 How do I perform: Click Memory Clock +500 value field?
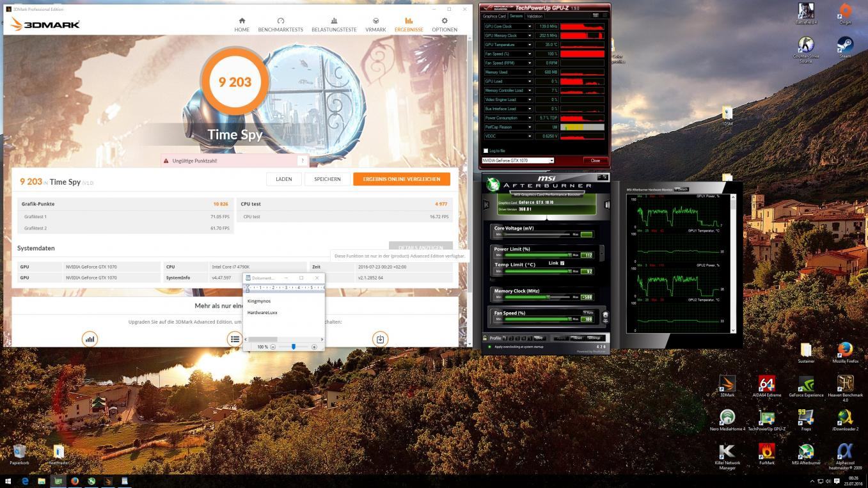click(x=587, y=297)
